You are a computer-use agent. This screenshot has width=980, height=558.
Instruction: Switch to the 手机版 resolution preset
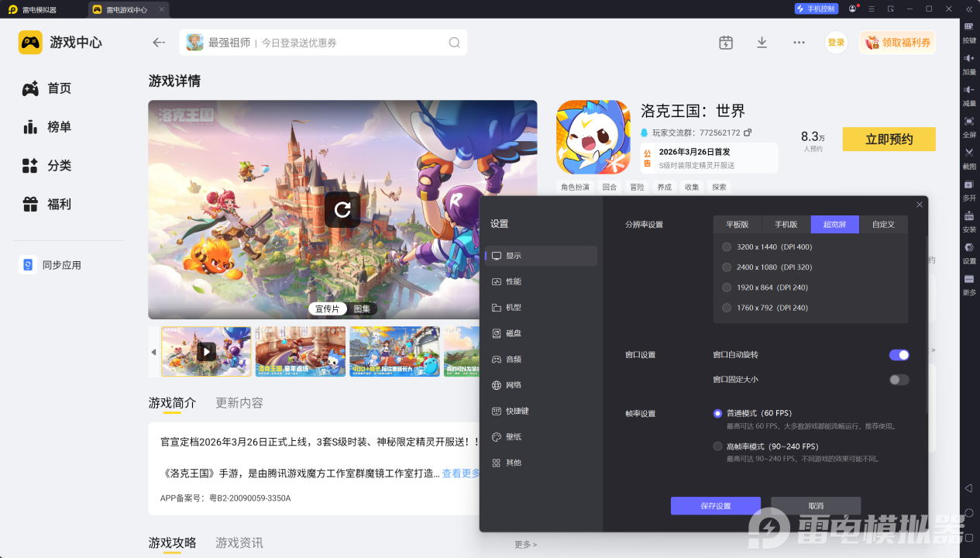tap(785, 224)
